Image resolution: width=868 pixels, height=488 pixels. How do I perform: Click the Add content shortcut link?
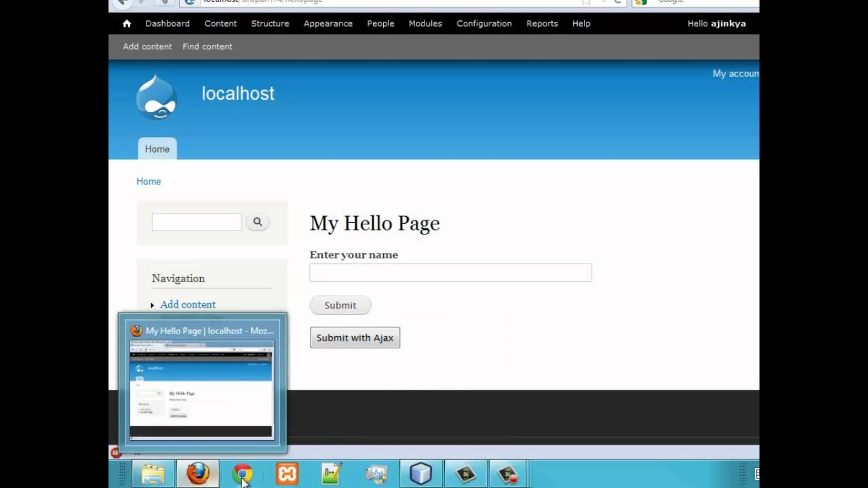pyautogui.click(x=147, y=47)
